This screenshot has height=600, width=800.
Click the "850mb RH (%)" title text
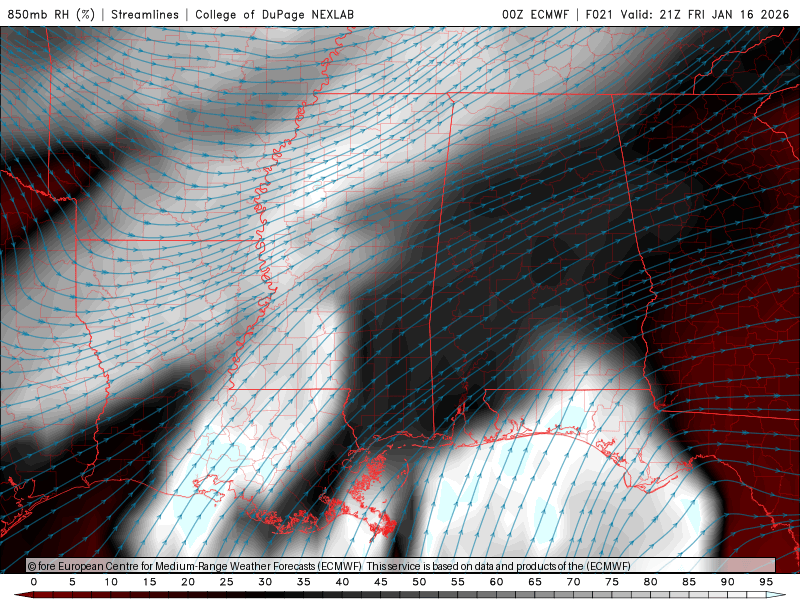pos(51,14)
